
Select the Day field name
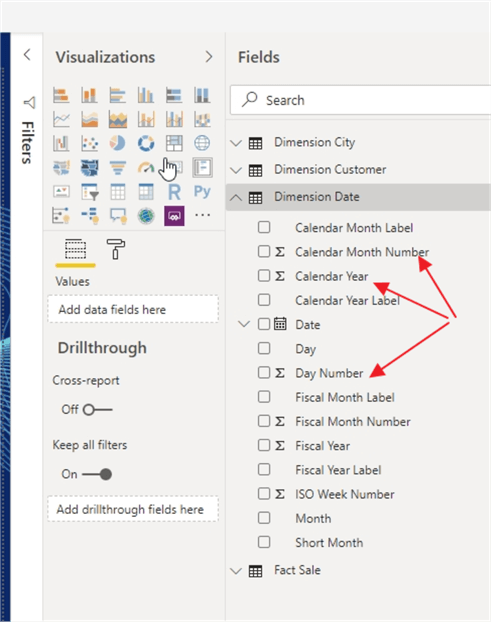pos(305,349)
